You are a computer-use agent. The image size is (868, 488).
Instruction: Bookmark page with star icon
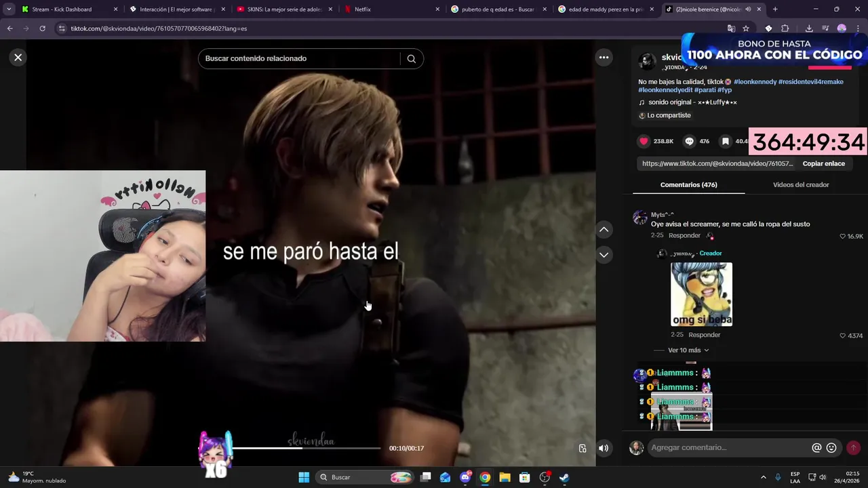(x=746, y=28)
